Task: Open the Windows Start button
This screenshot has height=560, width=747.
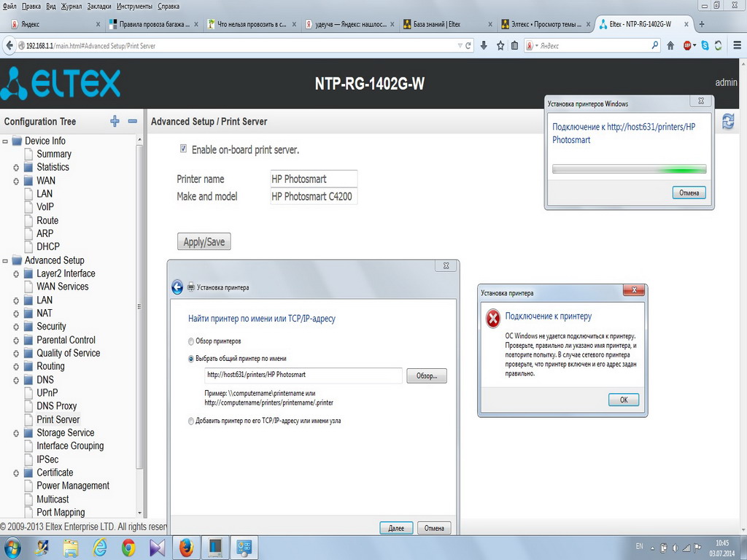Action: point(12,548)
